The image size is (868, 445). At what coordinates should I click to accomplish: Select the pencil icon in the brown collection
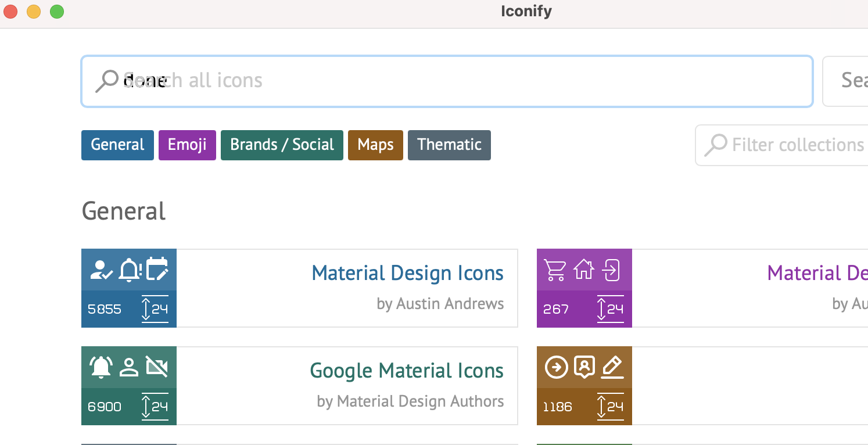coord(612,366)
